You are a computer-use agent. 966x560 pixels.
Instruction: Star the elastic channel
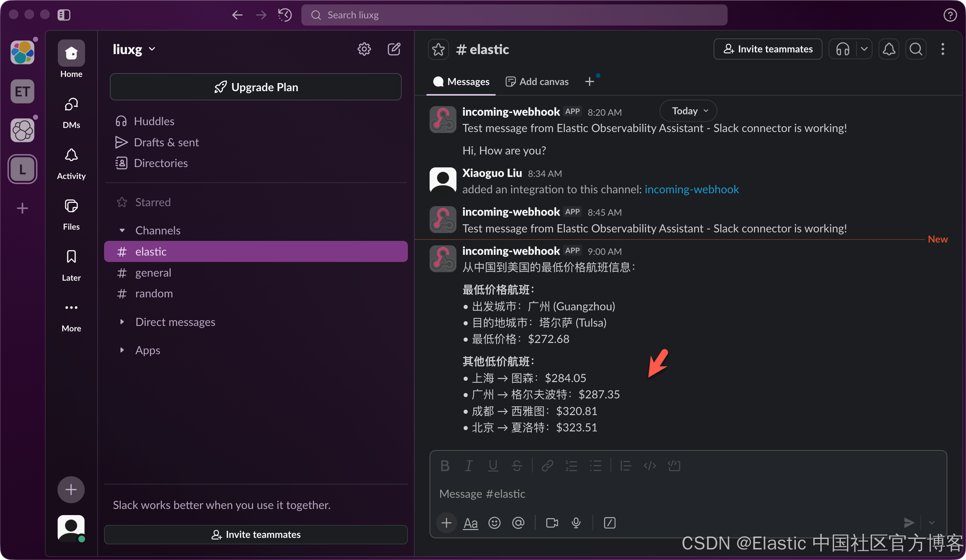[x=438, y=49]
